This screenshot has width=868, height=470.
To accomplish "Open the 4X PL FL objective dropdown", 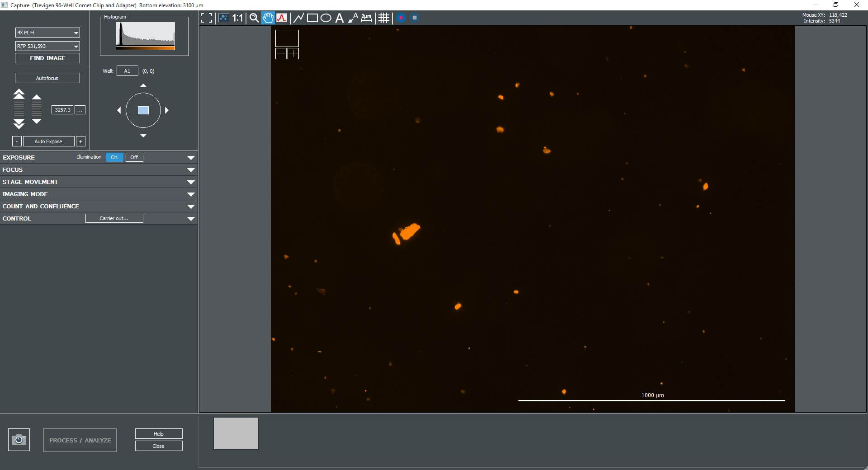I will (76, 33).
